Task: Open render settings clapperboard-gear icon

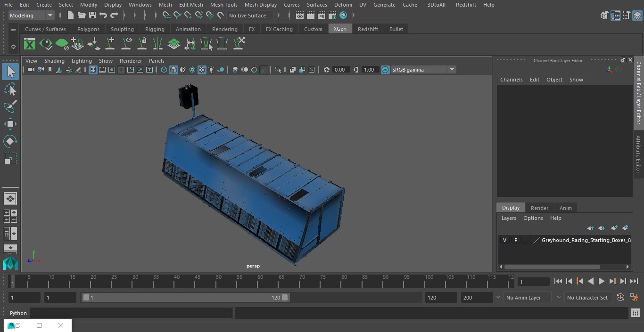Action: click(x=332, y=16)
